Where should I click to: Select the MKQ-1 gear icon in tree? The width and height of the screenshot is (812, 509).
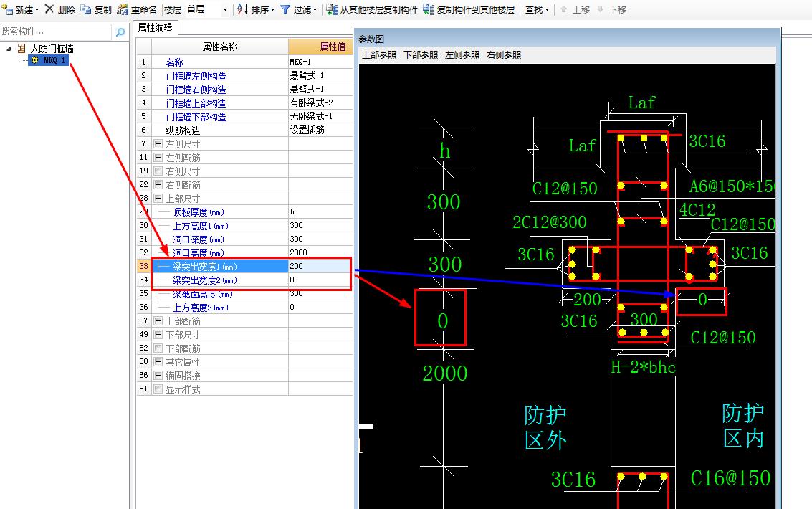pos(35,60)
